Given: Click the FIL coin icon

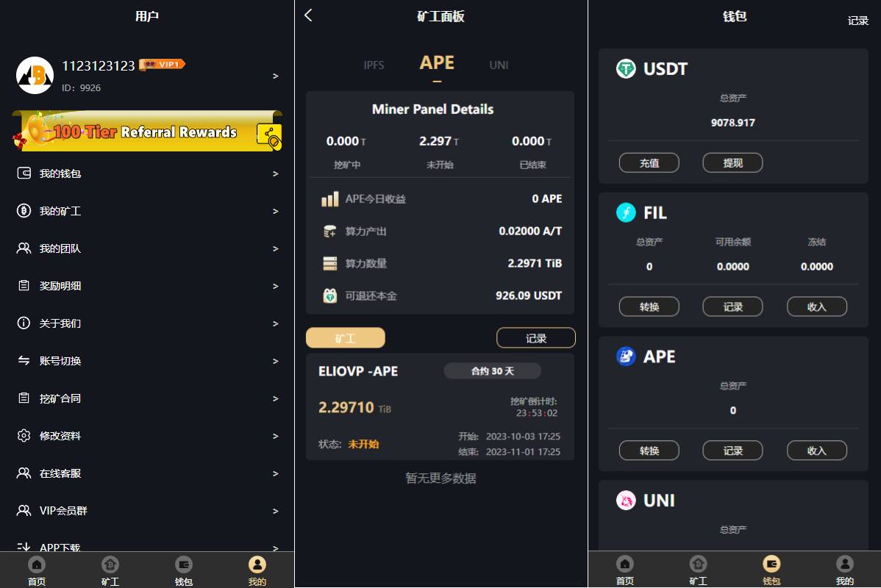Looking at the screenshot, I should tap(626, 212).
